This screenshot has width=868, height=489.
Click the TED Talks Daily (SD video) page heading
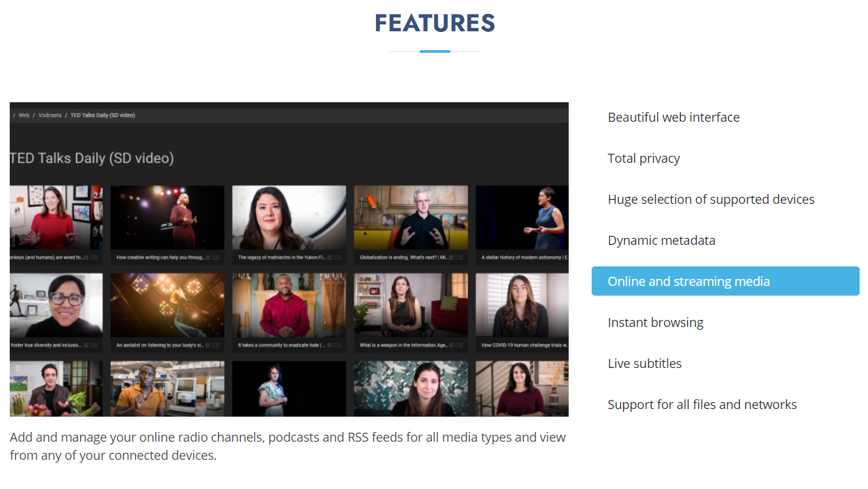point(92,158)
